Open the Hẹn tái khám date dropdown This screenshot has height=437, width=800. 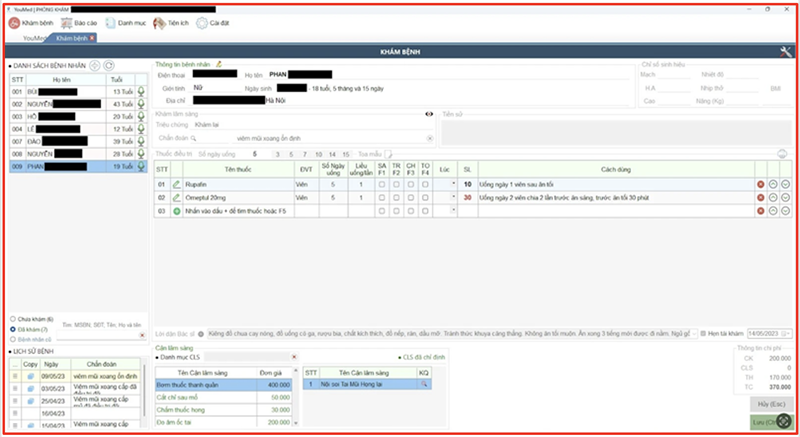[x=786, y=331]
